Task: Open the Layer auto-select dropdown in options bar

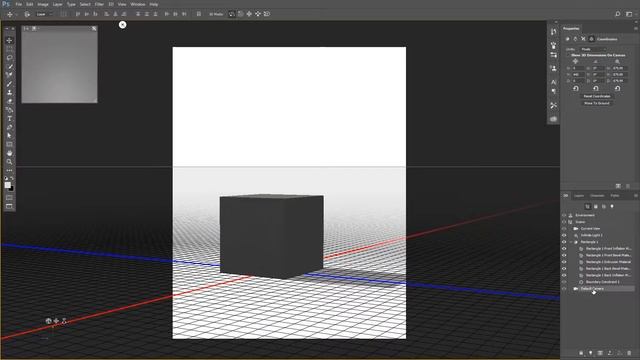Action: [x=44, y=14]
